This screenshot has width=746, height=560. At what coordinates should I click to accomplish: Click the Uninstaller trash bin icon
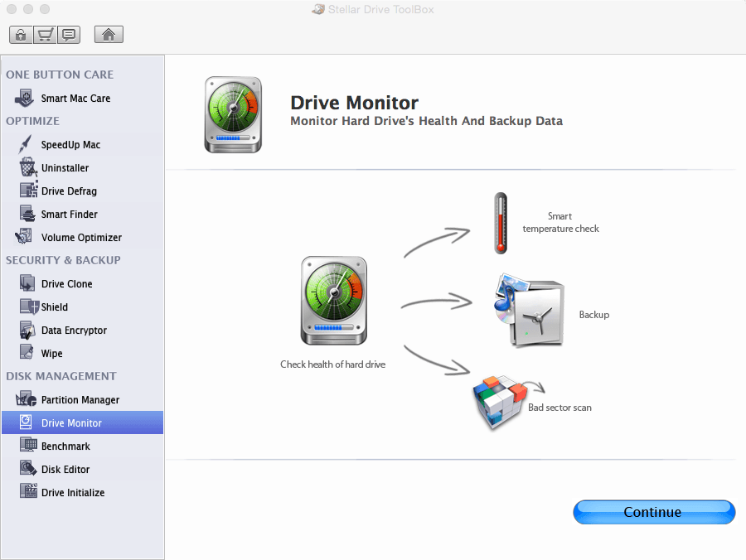[27, 167]
